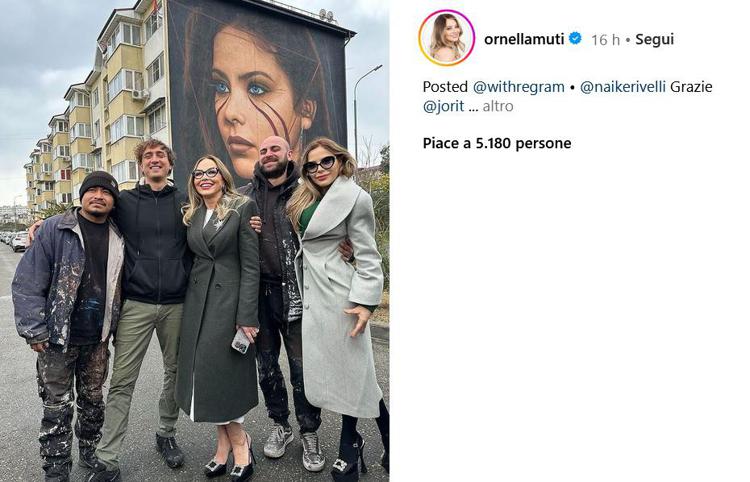Open the ornellamuti username link
Image resolution: width=750 pixels, height=482 pixels.
click(x=524, y=39)
